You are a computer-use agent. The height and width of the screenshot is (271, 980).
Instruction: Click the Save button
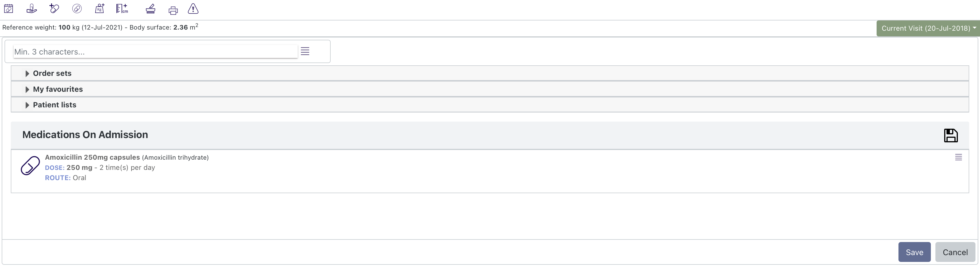click(x=914, y=252)
